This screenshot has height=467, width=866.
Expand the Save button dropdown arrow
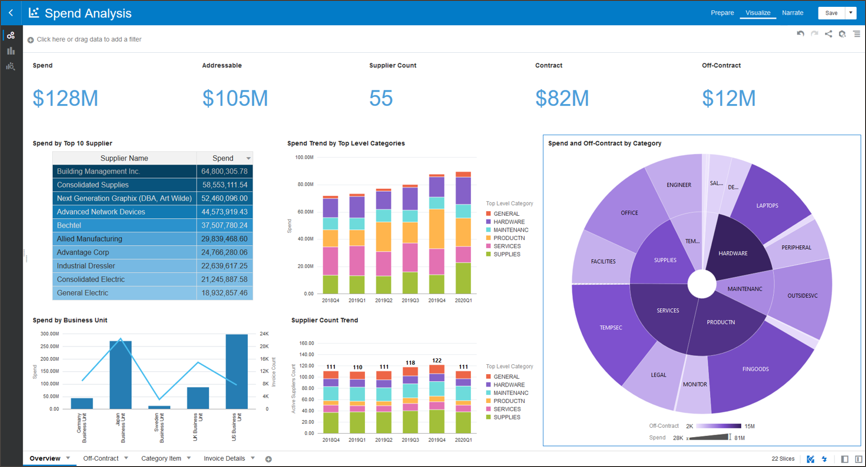(x=851, y=13)
